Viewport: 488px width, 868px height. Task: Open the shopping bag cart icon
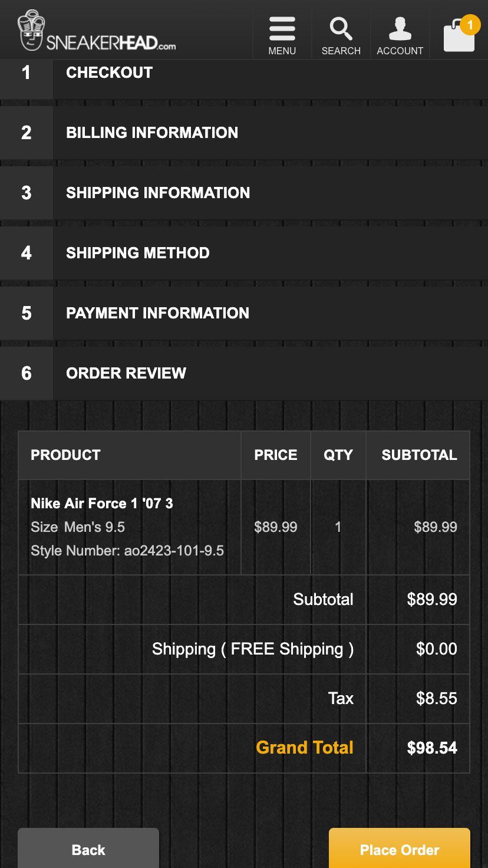coord(457,37)
